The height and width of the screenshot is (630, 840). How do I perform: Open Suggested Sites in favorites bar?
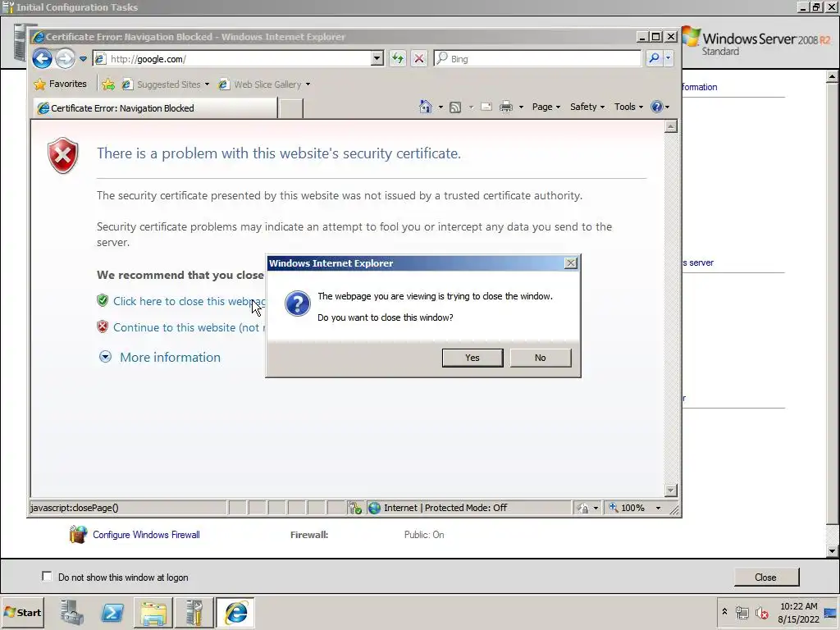click(x=165, y=84)
